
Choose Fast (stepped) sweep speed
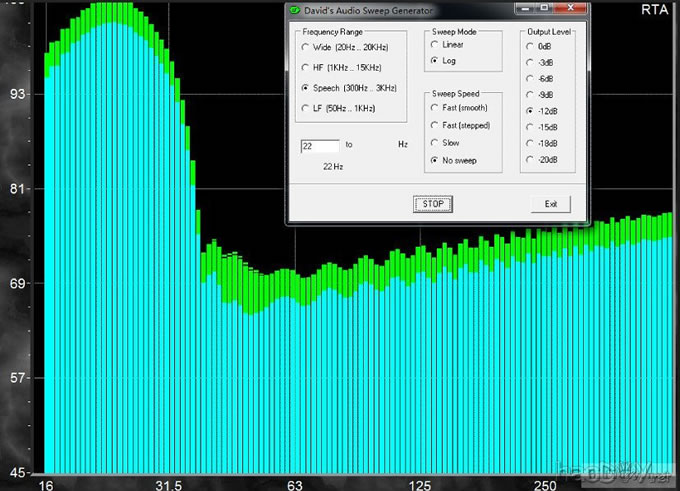pos(434,125)
